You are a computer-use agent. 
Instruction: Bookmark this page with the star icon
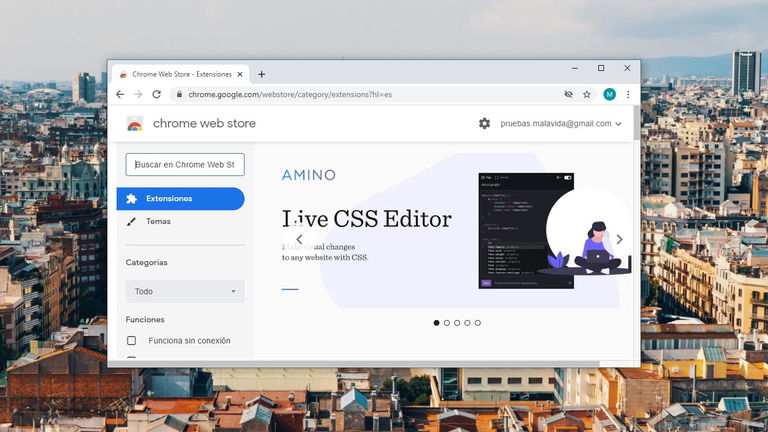[x=587, y=95]
